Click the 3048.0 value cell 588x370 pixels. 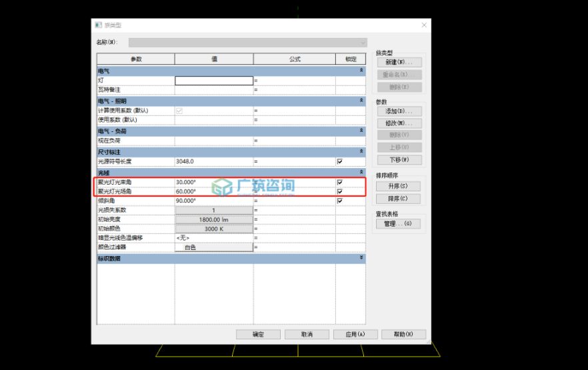(214, 161)
